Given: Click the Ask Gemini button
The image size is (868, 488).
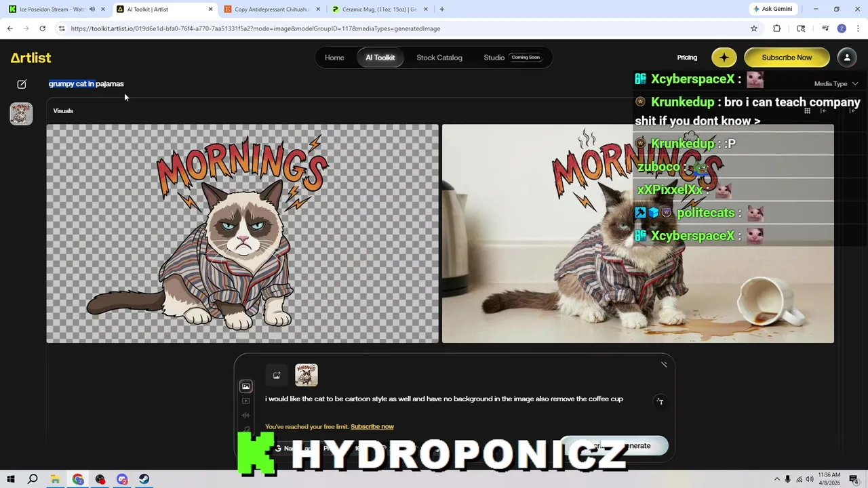Looking at the screenshot, I should pos(772,9).
